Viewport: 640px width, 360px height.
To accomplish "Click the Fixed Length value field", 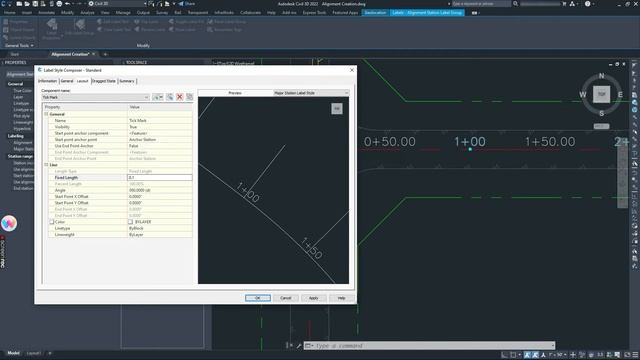I will pyautogui.click(x=160, y=178).
